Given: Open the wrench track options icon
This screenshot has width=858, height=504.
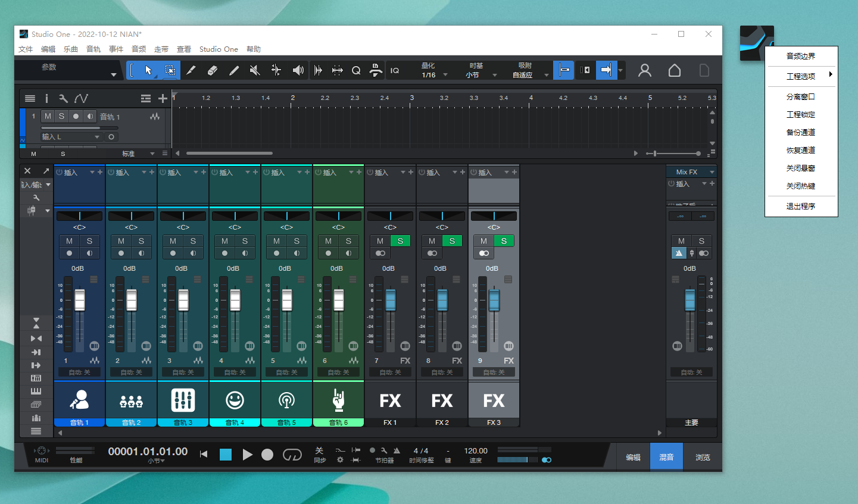Looking at the screenshot, I should pos(63,98).
